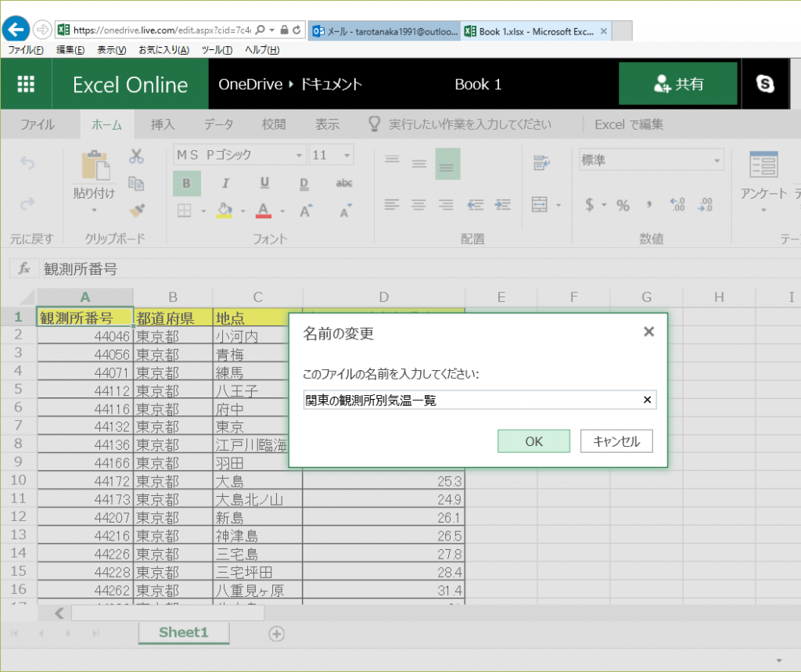The image size is (801, 672).
Task: Switch to the データ ribbon tab
Action: [219, 124]
